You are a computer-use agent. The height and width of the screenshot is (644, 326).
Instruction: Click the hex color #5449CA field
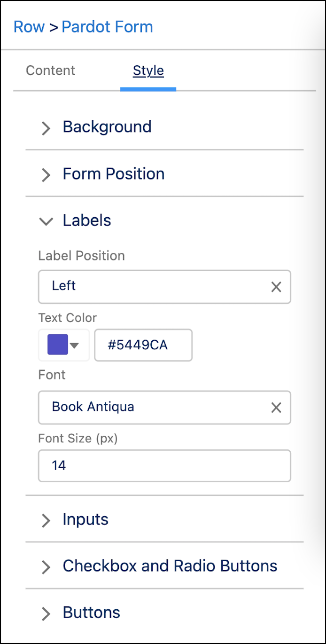tap(143, 345)
